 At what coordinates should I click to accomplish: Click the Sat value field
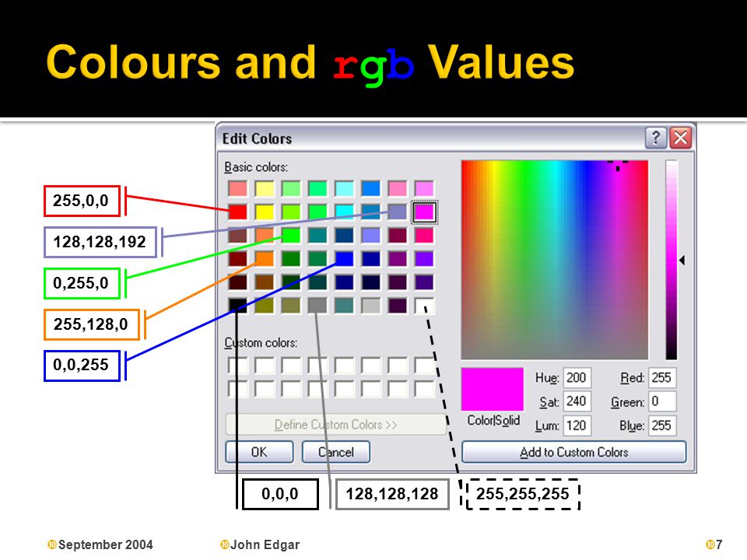[x=577, y=401]
